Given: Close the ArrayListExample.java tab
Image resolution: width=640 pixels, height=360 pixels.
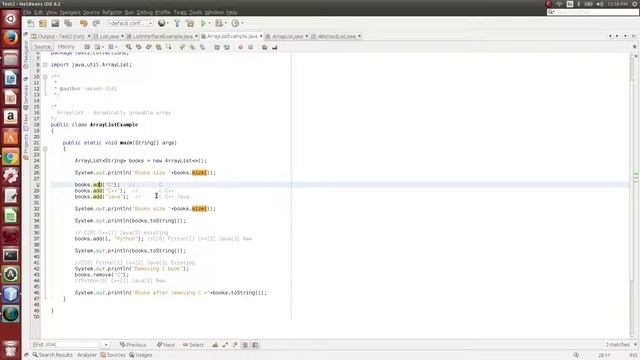Looking at the screenshot, I should tap(261, 36).
